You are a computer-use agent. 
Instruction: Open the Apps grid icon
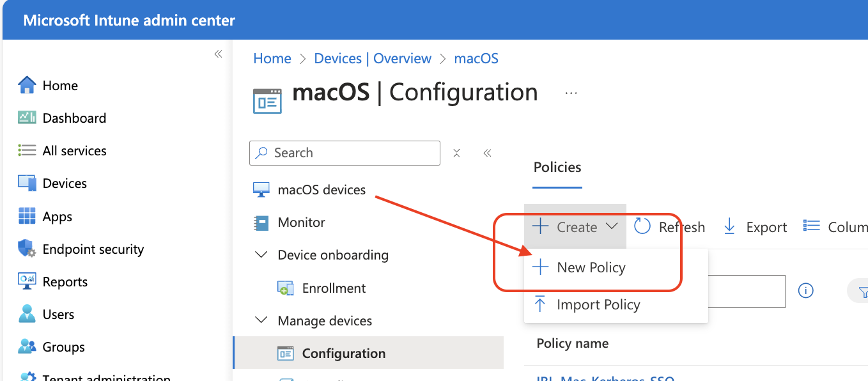[27, 216]
